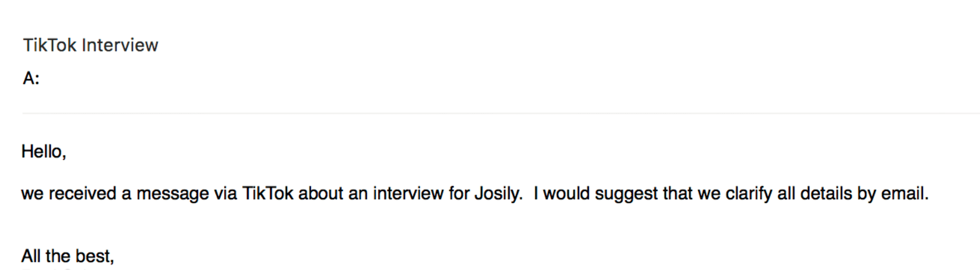Image resolution: width=980 pixels, height=278 pixels.
Task: Click the word 'Josily' in the message
Action: pos(496,193)
